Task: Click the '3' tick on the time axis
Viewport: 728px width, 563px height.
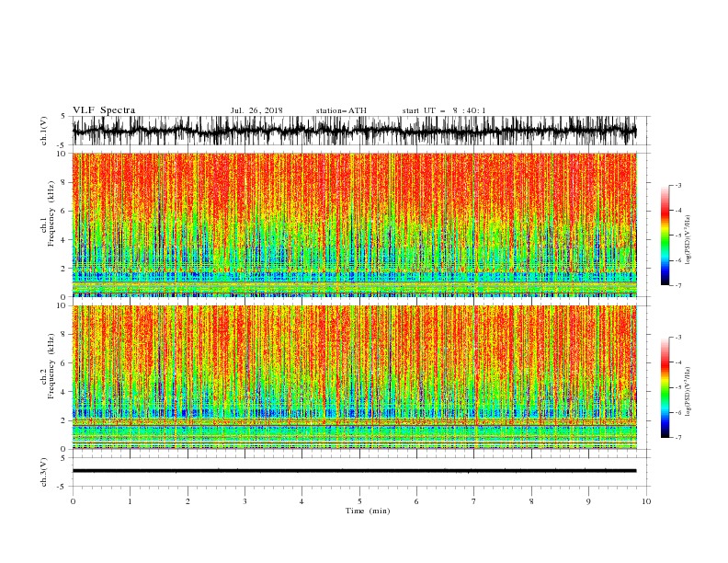Action: click(x=245, y=501)
